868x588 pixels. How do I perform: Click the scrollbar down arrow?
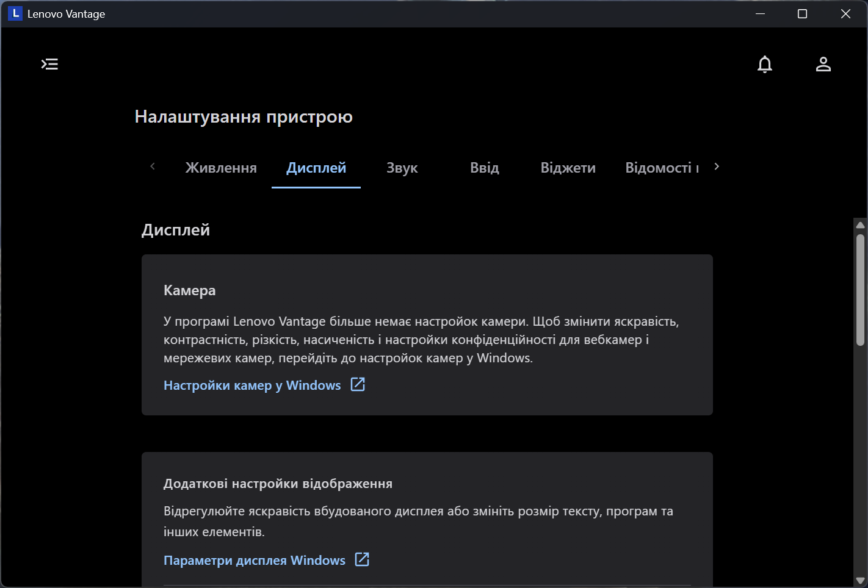coord(860,580)
